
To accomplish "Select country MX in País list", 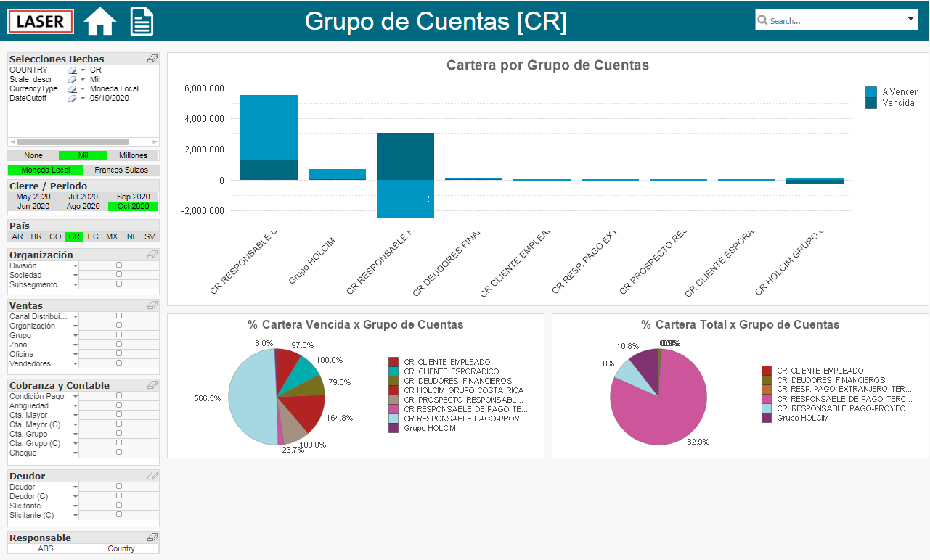I will click(112, 236).
